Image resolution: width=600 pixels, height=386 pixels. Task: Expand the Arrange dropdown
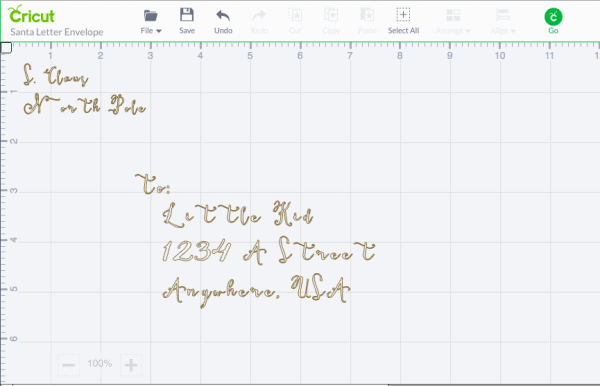(453, 22)
